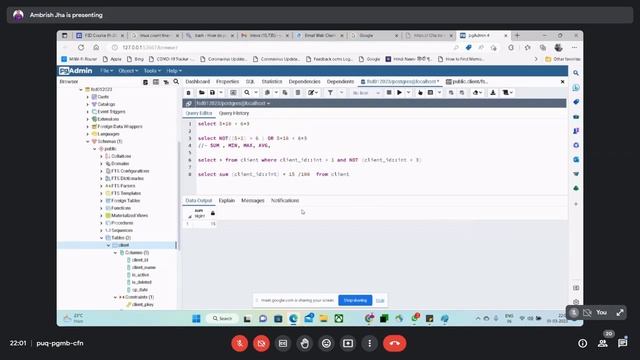Screen dimensions: 640x360
Task: Open Meet more options menu
Action: tap(369, 343)
